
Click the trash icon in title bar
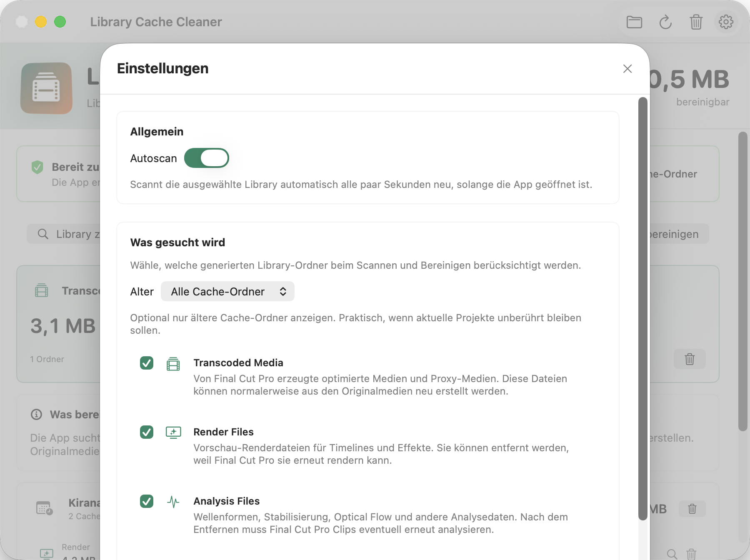[696, 22]
